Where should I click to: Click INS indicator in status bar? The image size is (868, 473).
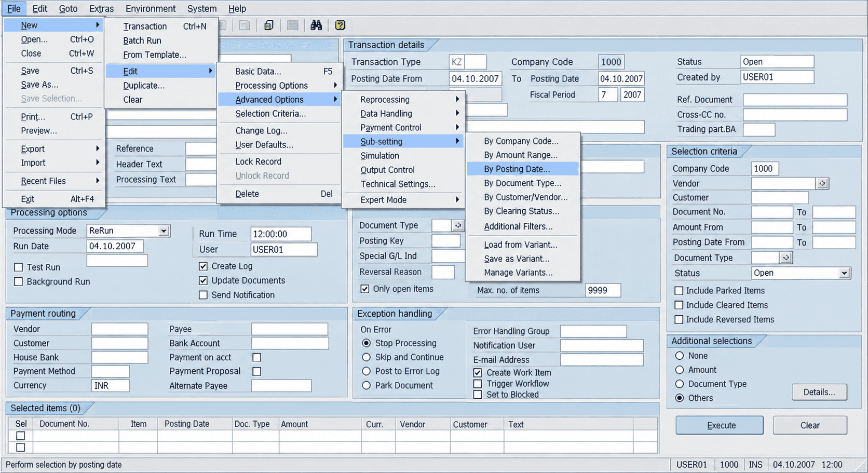click(x=755, y=465)
